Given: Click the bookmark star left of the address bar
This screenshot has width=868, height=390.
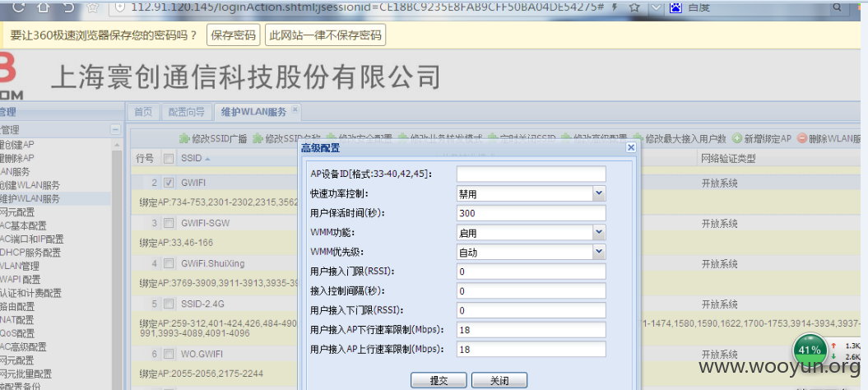Looking at the screenshot, I should click(x=94, y=7).
